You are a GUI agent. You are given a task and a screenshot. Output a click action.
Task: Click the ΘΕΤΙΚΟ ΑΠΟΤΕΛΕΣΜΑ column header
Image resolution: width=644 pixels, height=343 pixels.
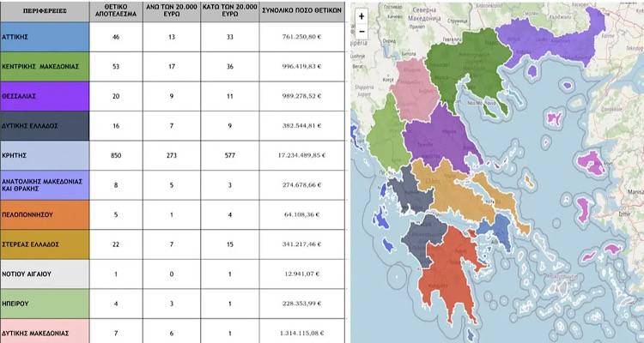[114, 11]
